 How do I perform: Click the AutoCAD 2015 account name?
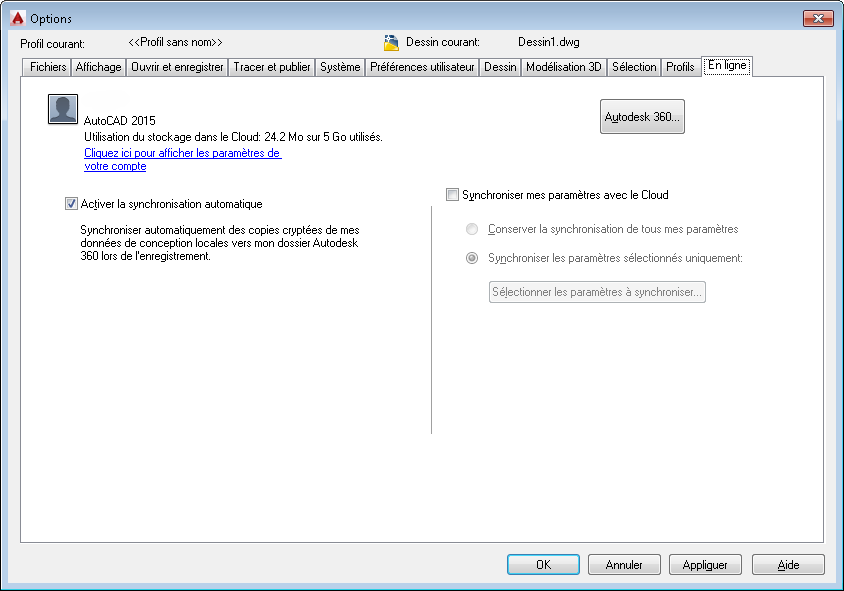click(119, 121)
